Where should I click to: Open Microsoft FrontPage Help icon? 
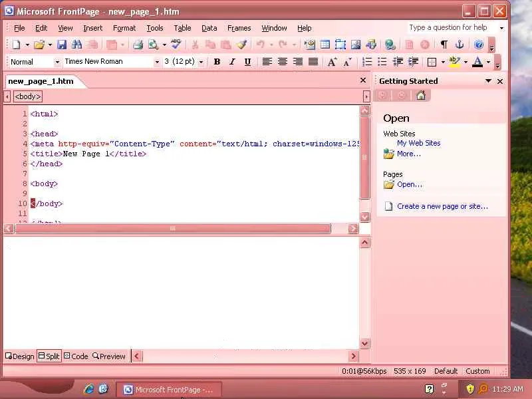coord(478,45)
